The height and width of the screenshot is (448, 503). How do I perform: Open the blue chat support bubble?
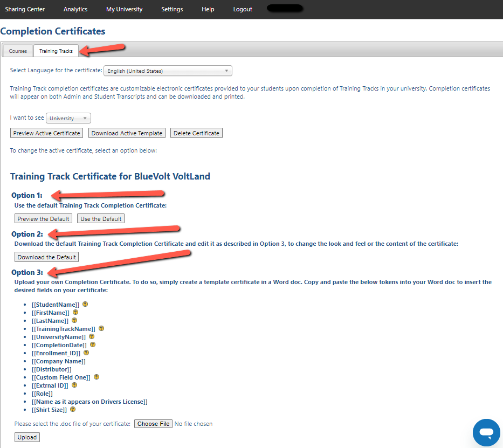[x=486, y=432]
